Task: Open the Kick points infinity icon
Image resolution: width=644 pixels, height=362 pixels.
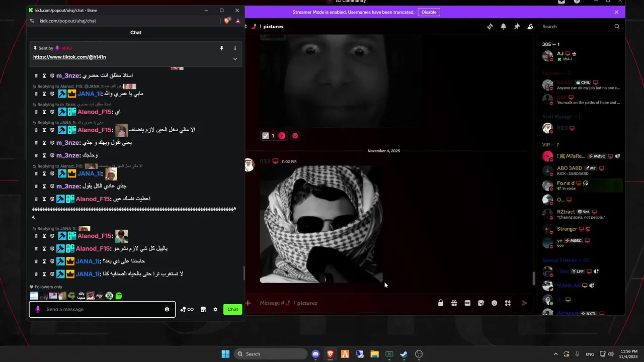Action: pos(187,309)
